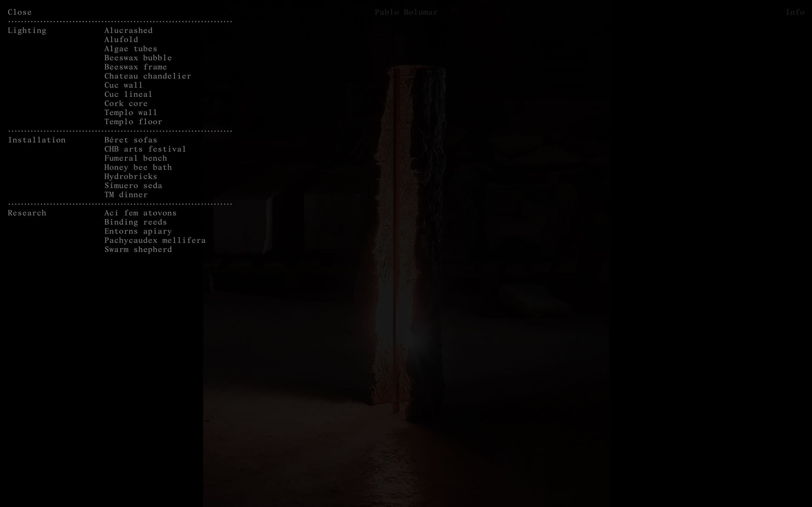Image resolution: width=812 pixels, height=507 pixels.
Task: Open the Hydrobricks installation
Action: (x=131, y=176)
